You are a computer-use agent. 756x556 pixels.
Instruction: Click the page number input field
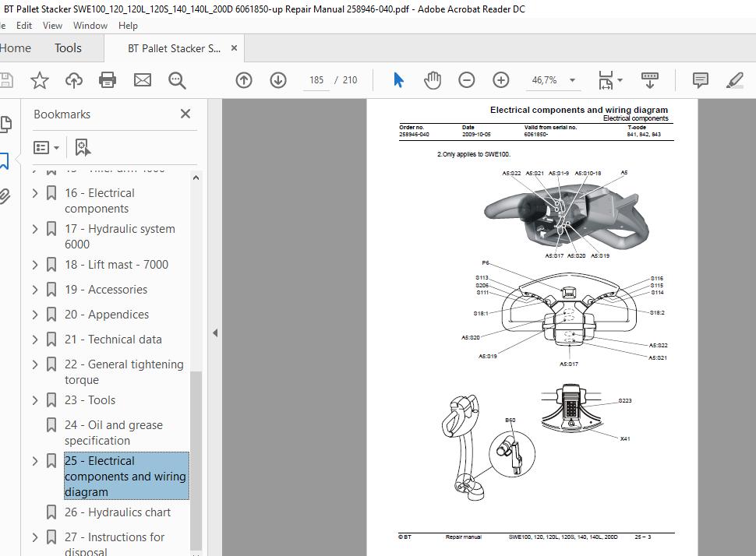[x=316, y=80]
